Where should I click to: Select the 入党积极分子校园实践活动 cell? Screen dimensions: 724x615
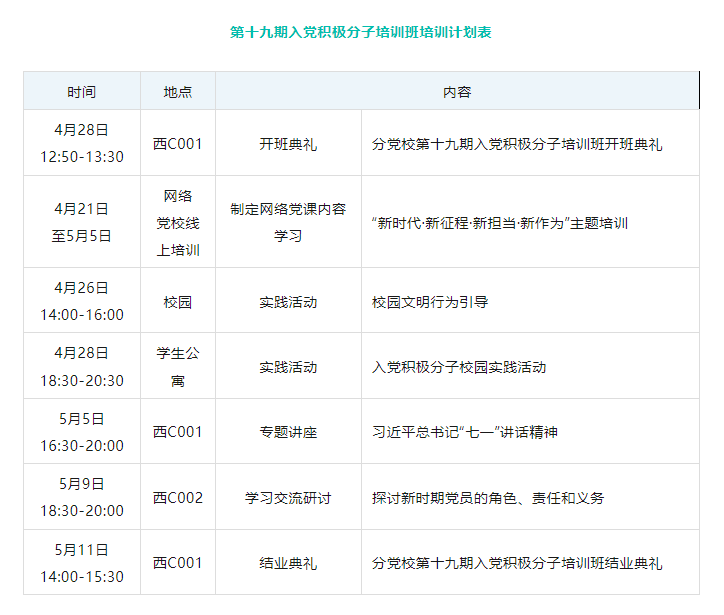point(459,367)
